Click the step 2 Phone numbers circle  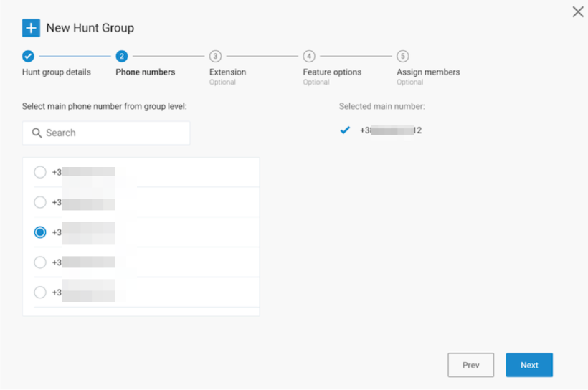(x=121, y=56)
